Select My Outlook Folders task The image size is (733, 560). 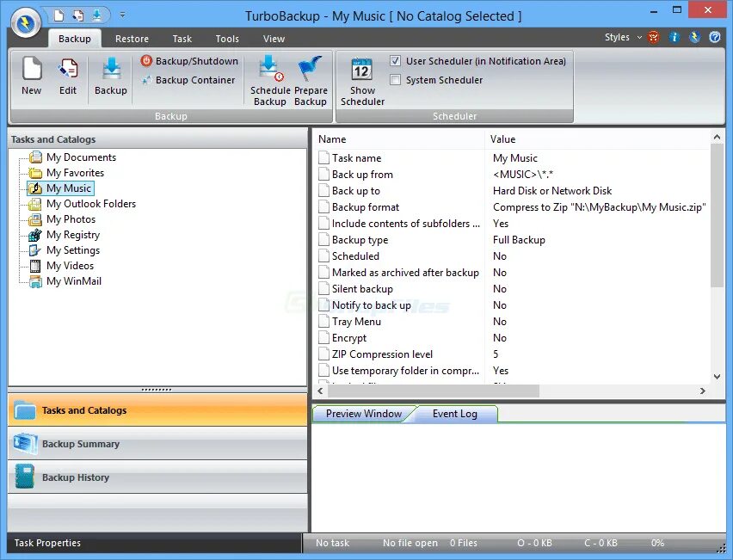(x=90, y=203)
